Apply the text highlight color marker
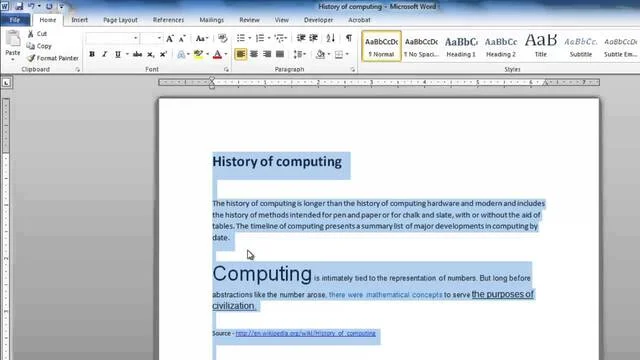Viewport: 640px width, 360px height. (x=198, y=54)
